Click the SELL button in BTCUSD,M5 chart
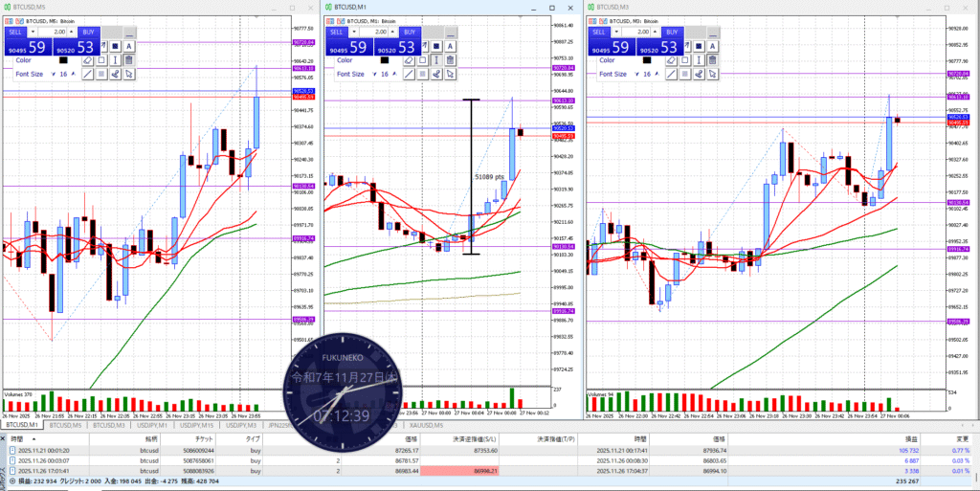980x491 pixels. [x=16, y=32]
